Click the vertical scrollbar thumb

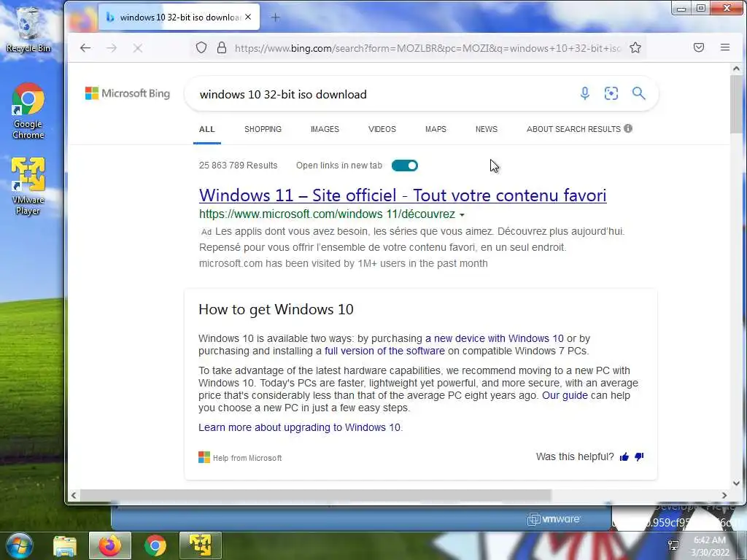736,105
